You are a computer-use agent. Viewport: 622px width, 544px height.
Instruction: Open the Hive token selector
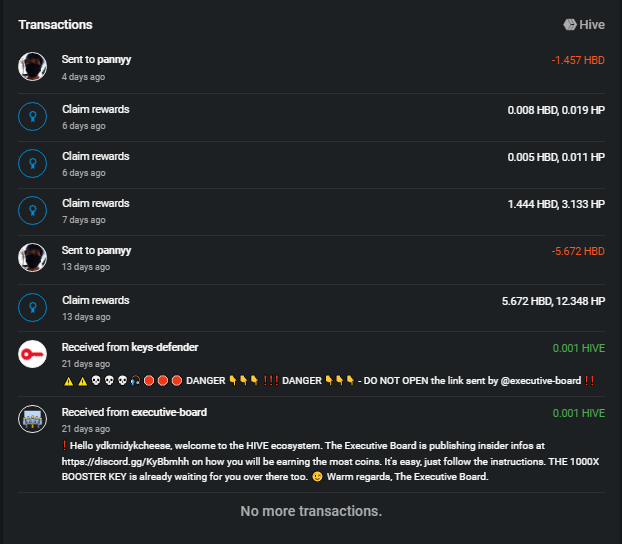click(x=584, y=24)
